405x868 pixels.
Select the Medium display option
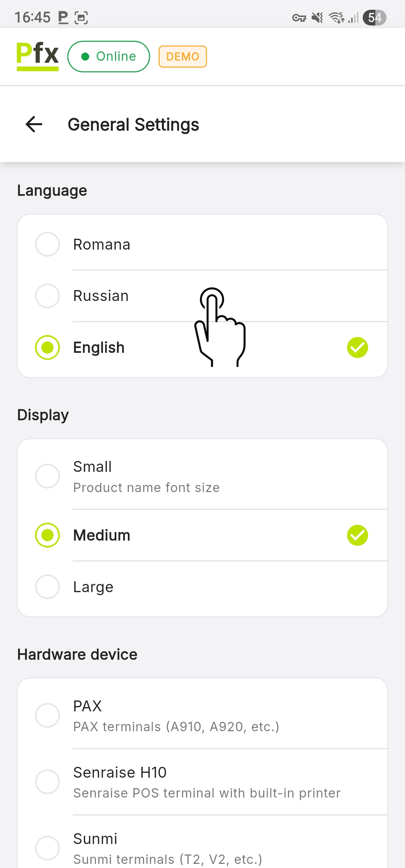(x=48, y=535)
